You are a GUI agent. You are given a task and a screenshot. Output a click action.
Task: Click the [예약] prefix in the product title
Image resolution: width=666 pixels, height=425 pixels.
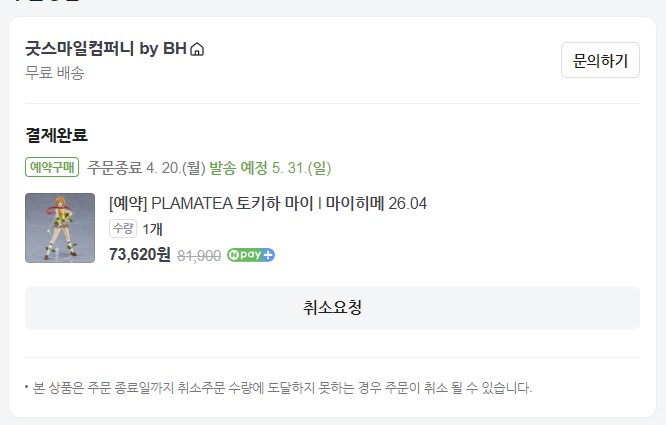pyautogui.click(x=128, y=204)
